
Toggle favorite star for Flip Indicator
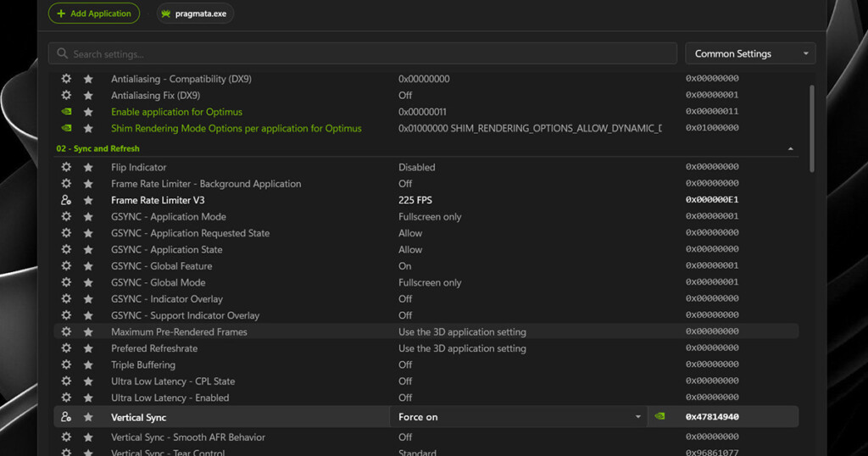pos(88,167)
